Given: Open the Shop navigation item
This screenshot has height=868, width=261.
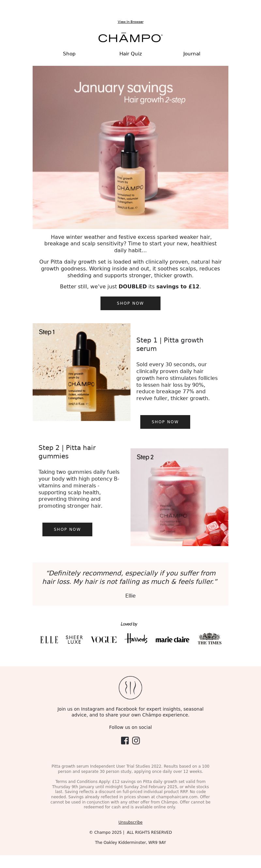Looking at the screenshot, I should coord(69,53).
